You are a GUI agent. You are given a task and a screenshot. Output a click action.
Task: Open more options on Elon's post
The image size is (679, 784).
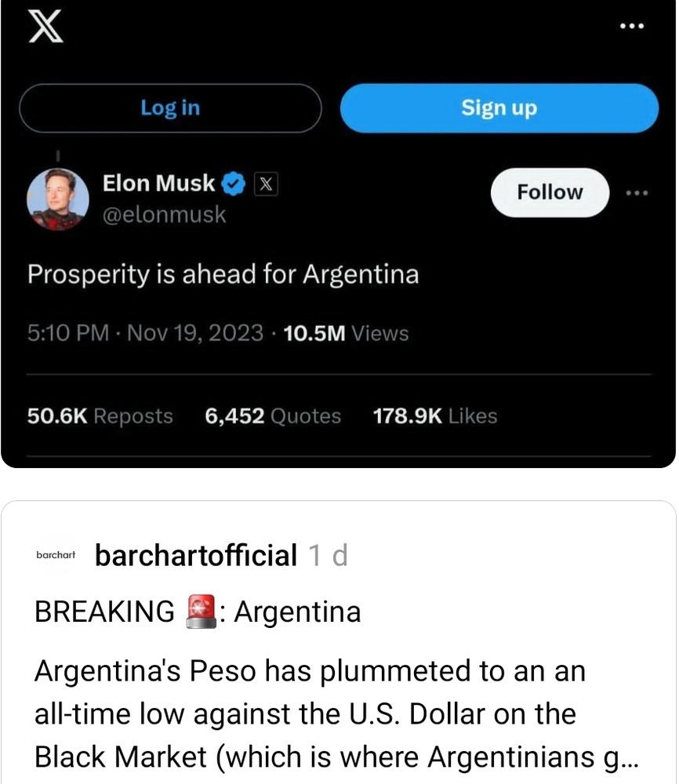point(637,192)
